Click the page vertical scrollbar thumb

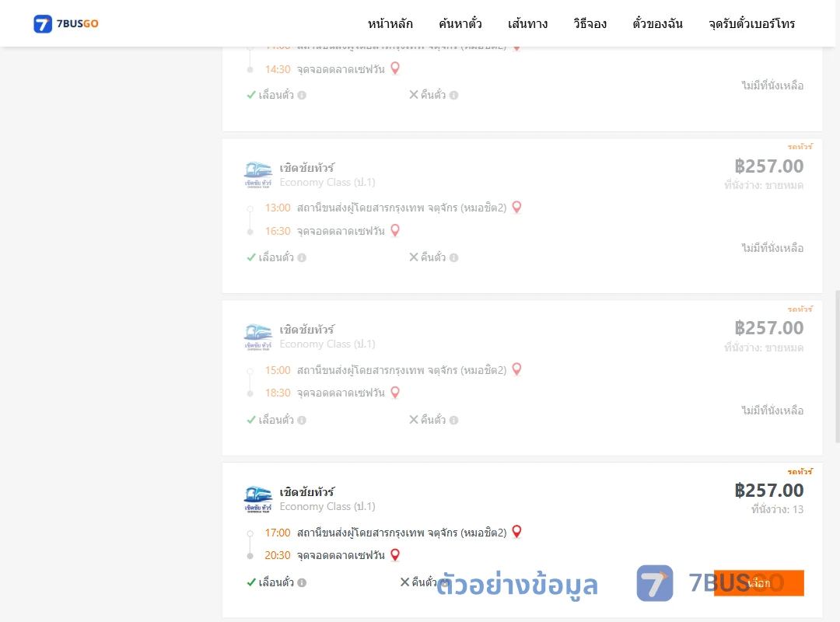coord(838,366)
